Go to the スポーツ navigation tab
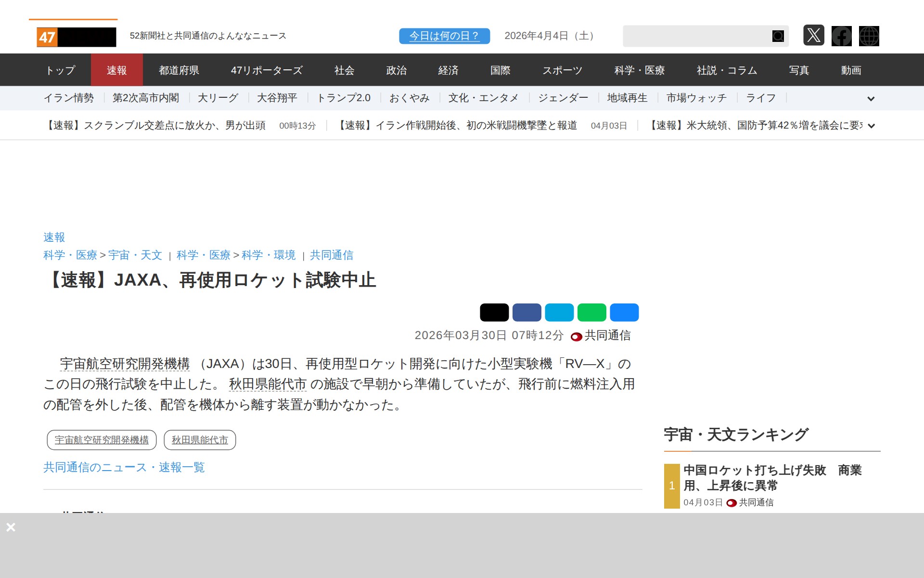Screen dimensions: 924x578 (562, 70)
